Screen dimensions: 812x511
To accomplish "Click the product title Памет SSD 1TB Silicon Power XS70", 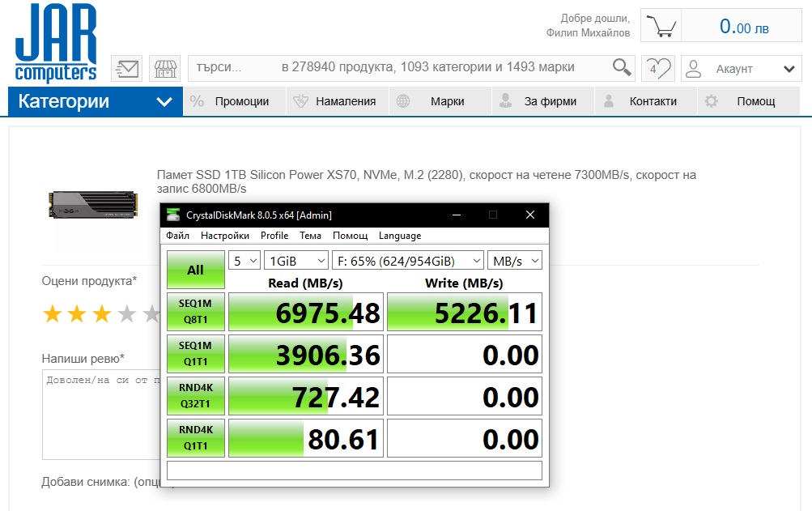I will click(x=426, y=181).
